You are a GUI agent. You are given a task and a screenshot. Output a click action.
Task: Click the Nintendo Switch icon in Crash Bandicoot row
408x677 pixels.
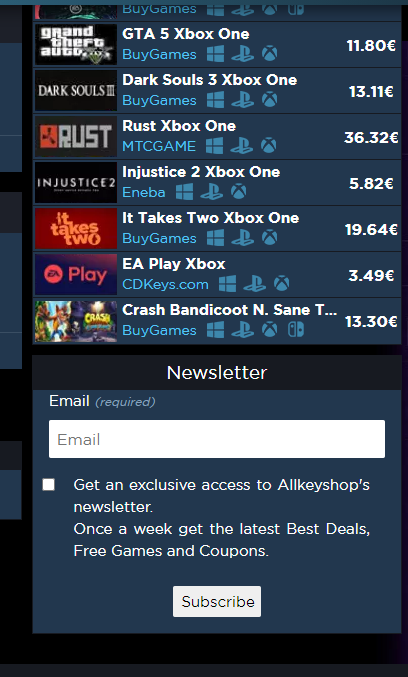[296, 330]
